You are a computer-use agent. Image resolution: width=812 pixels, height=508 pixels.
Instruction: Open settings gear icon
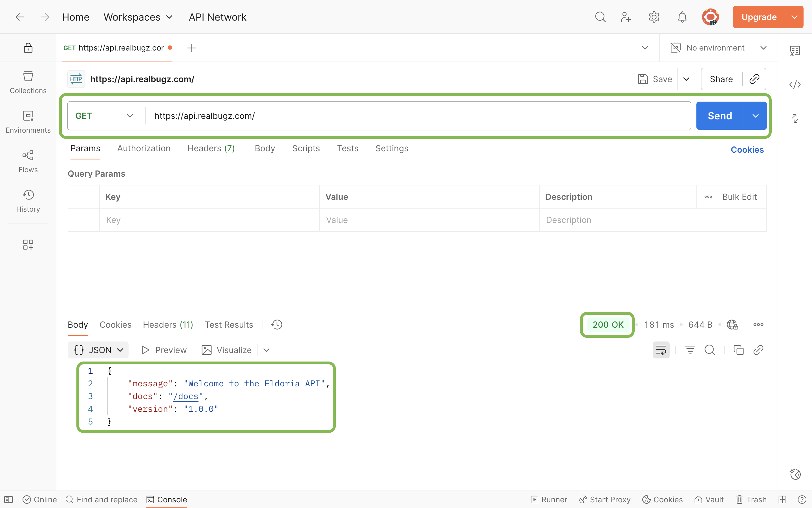tap(654, 17)
